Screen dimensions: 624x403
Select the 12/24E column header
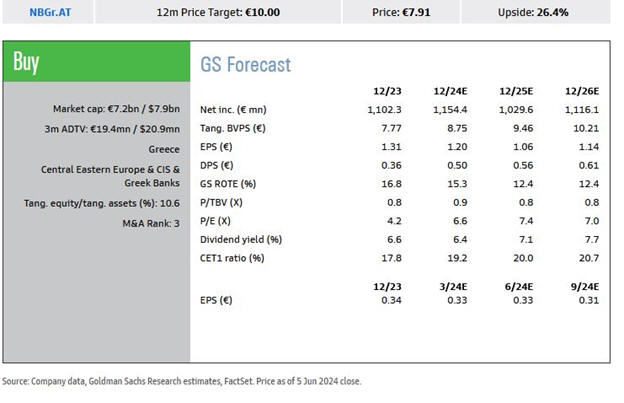452,92
